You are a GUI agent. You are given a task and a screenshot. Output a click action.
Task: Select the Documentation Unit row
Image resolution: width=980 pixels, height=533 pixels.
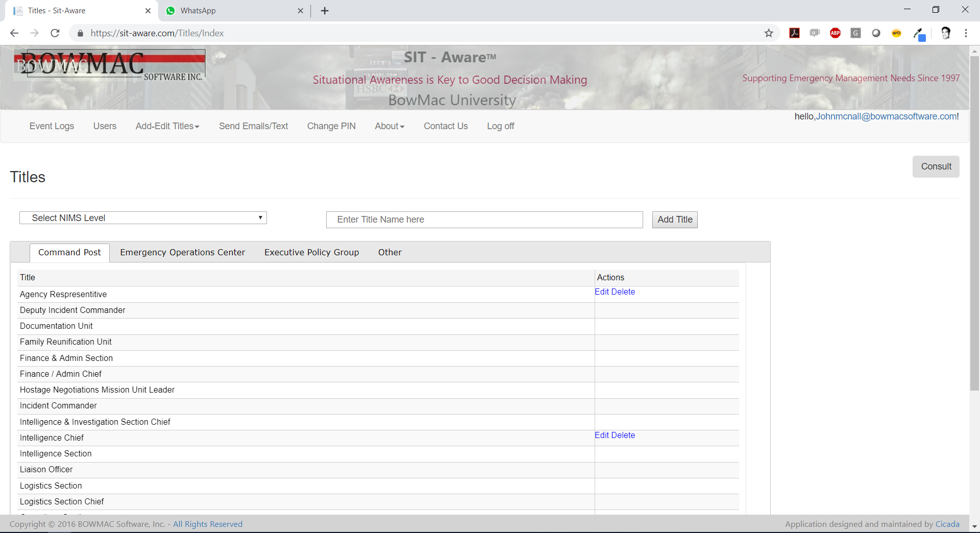[x=378, y=326]
